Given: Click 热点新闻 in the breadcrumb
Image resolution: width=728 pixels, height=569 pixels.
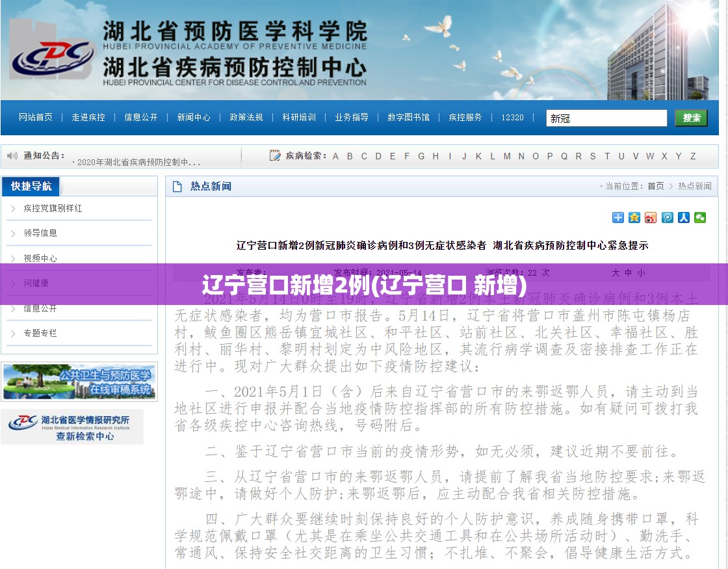Looking at the screenshot, I should coord(695,186).
